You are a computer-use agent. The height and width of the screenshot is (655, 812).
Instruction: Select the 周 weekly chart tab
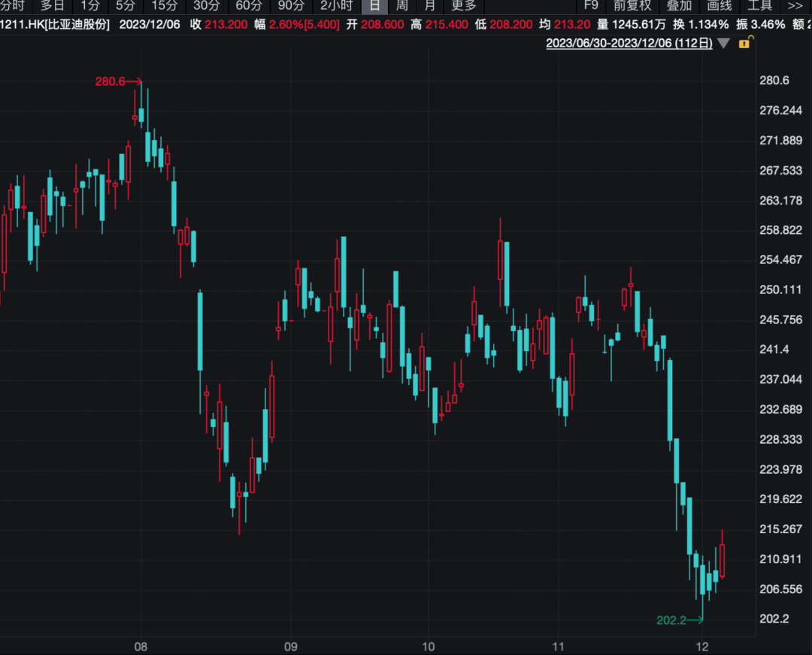coord(402,6)
